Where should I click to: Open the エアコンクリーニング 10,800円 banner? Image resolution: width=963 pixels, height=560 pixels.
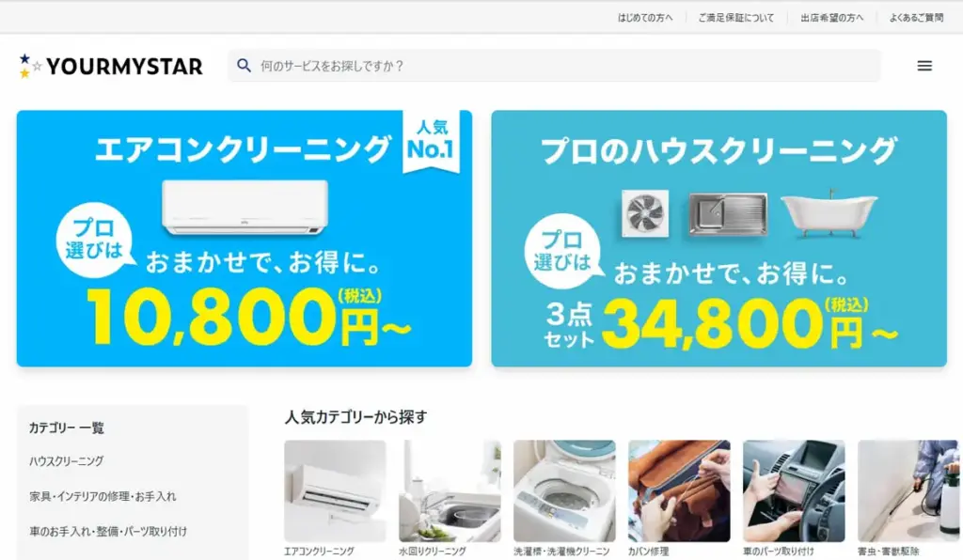[245, 239]
